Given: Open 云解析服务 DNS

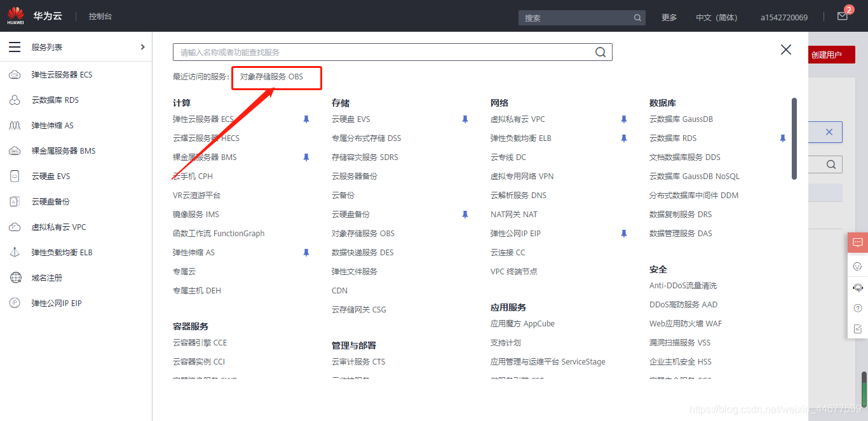Looking at the screenshot, I should 519,196.
